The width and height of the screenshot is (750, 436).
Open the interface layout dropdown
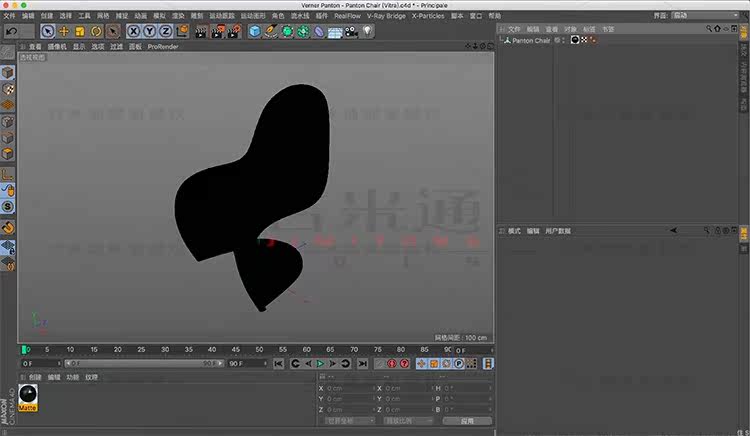pos(705,16)
